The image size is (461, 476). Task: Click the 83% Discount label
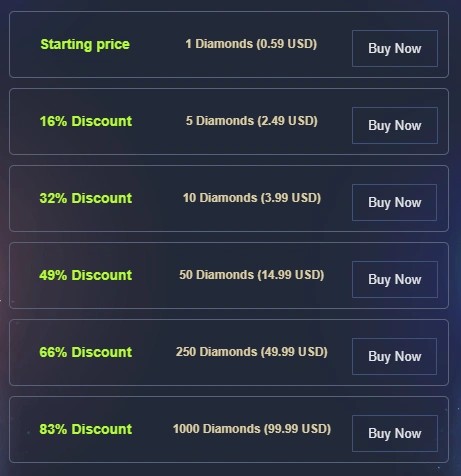click(x=86, y=429)
